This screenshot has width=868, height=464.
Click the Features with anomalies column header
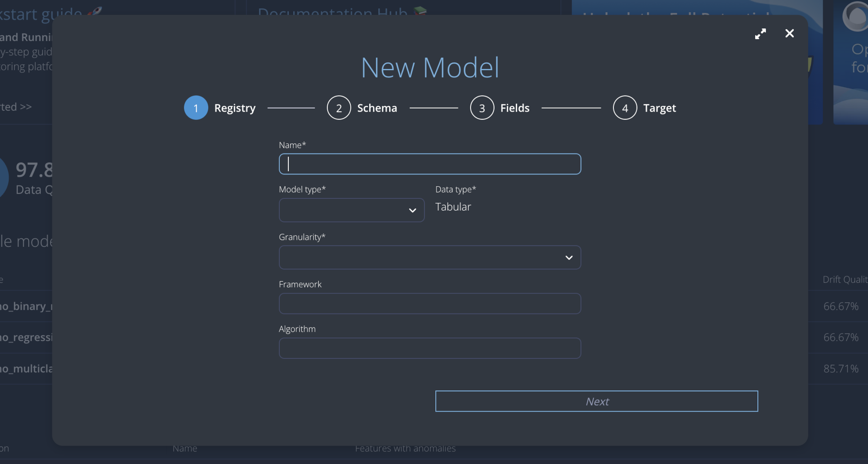pos(405,449)
